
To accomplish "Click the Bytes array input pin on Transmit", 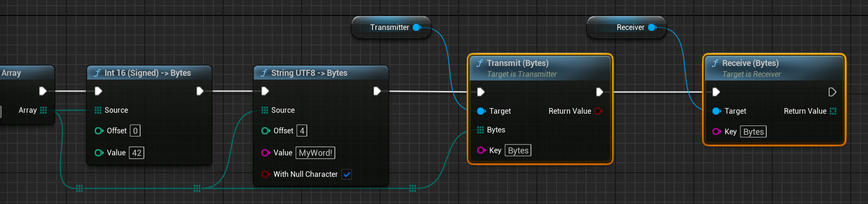I will coord(480,130).
